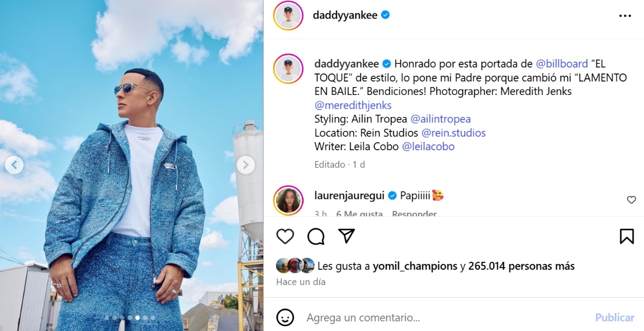This screenshot has width=644, height=331.
Task: View the '265.014 personas más' likes list
Action: coord(521,266)
